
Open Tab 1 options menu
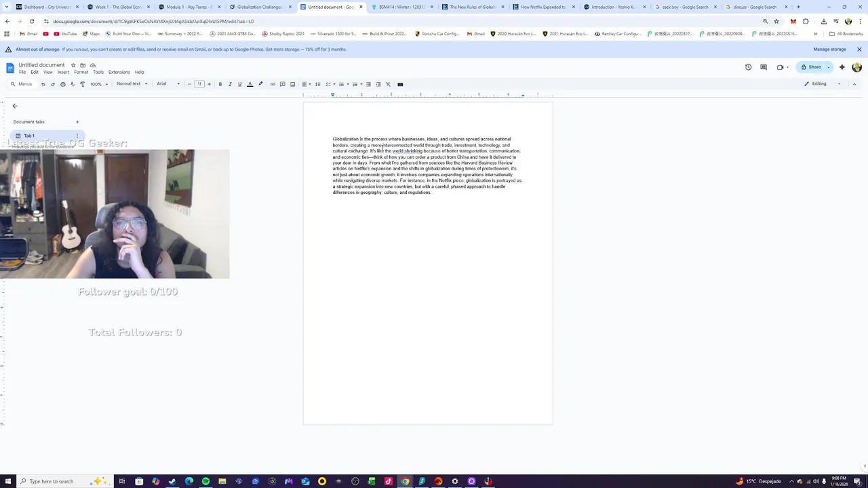pyautogui.click(x=77, y=136)
